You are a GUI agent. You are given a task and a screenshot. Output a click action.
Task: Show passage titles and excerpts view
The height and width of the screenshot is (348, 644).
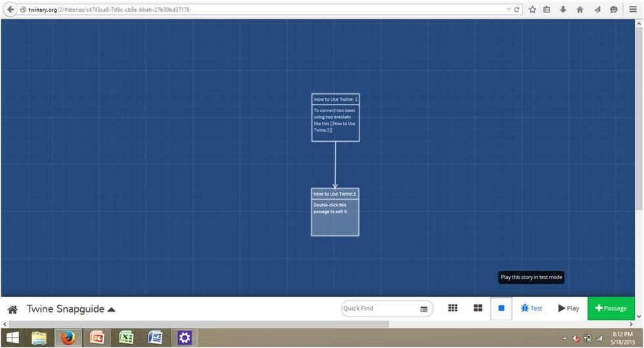click(501, 308)
